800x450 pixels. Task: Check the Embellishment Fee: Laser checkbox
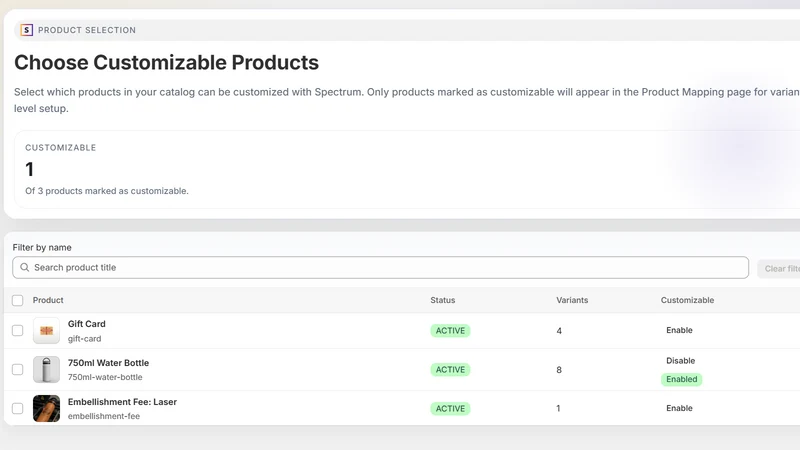18,408
